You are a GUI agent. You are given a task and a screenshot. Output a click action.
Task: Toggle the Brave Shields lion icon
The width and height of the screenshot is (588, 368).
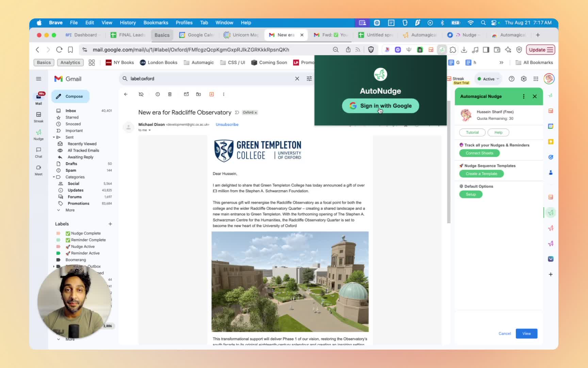coord(371,50)
